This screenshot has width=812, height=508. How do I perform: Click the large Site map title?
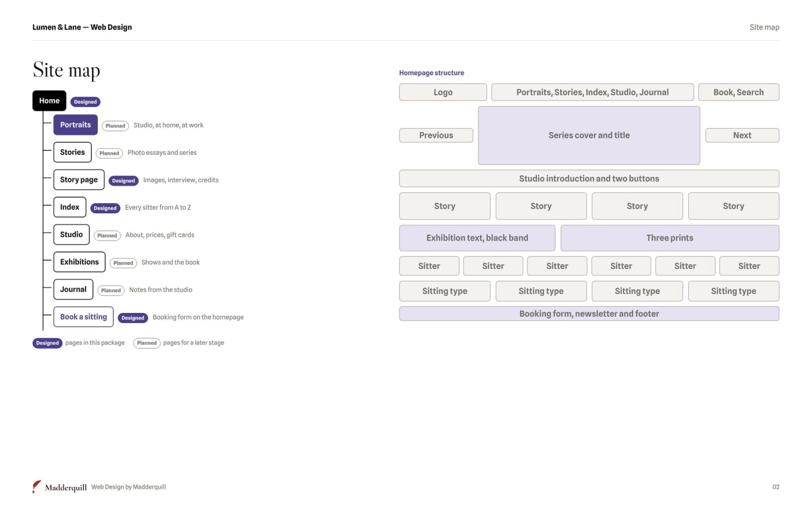point(66,71)
